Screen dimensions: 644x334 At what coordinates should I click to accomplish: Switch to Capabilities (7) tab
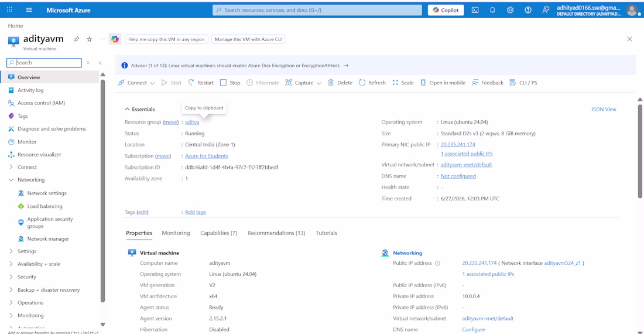[x=218, y=233]
